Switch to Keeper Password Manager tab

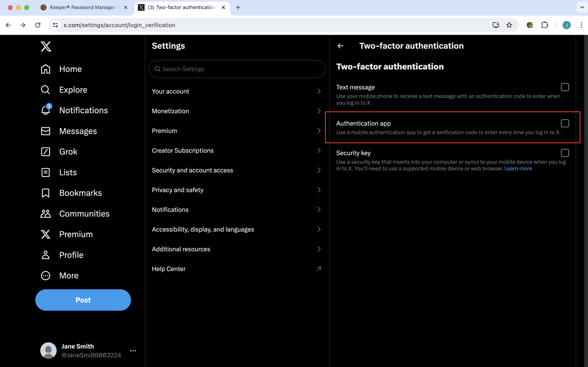click(83, 7)
